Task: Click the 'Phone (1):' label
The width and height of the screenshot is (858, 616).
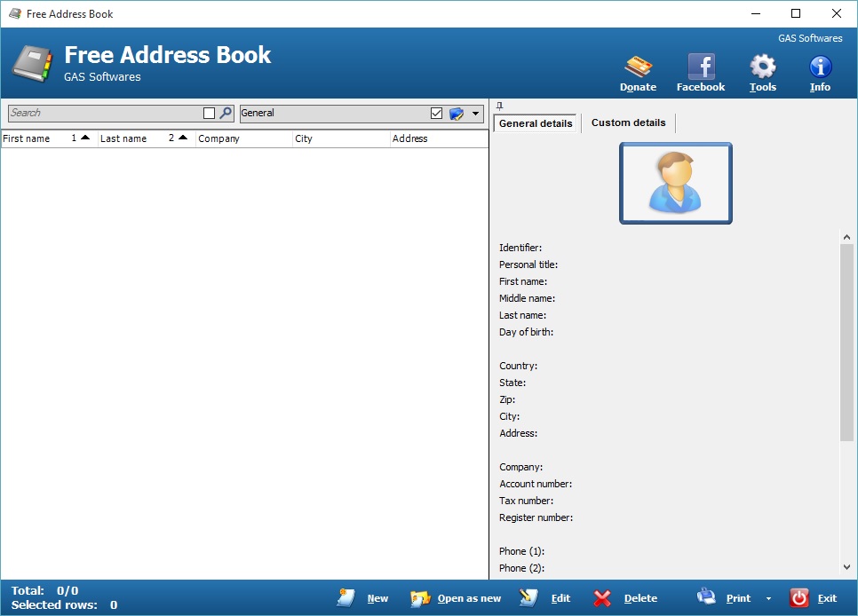Action: (x=521, y=551)
